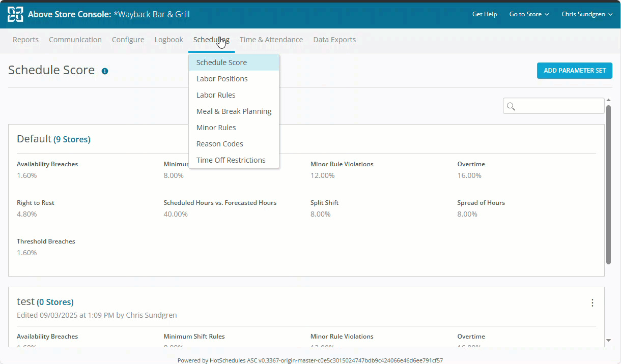Open the Reports tab
The height and width of the screenshot is (364, 621).
(25, 40)
